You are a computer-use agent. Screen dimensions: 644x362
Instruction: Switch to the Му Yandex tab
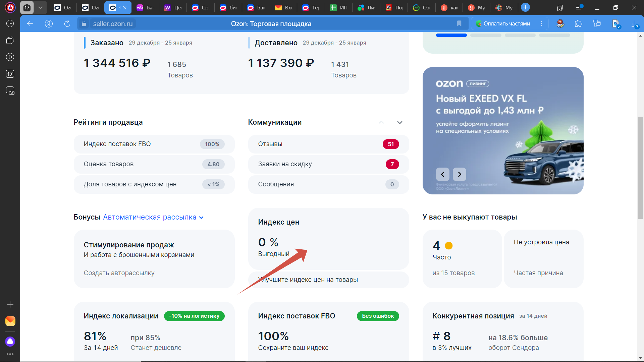point(477,7)
